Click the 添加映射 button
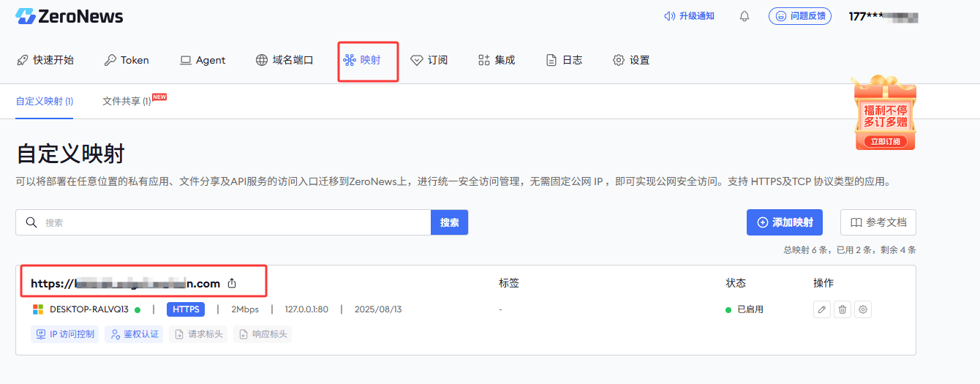980x384 pixels. [x=785, y=222]
